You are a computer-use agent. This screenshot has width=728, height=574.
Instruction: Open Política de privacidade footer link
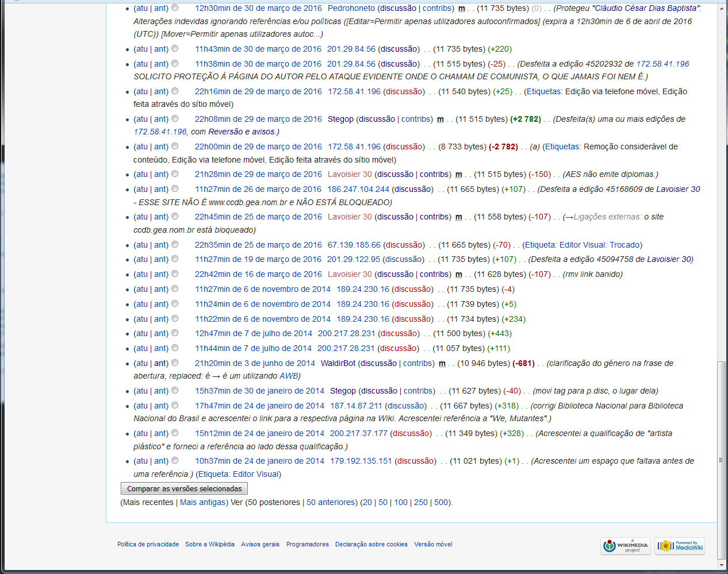click(x=148, y=544)
